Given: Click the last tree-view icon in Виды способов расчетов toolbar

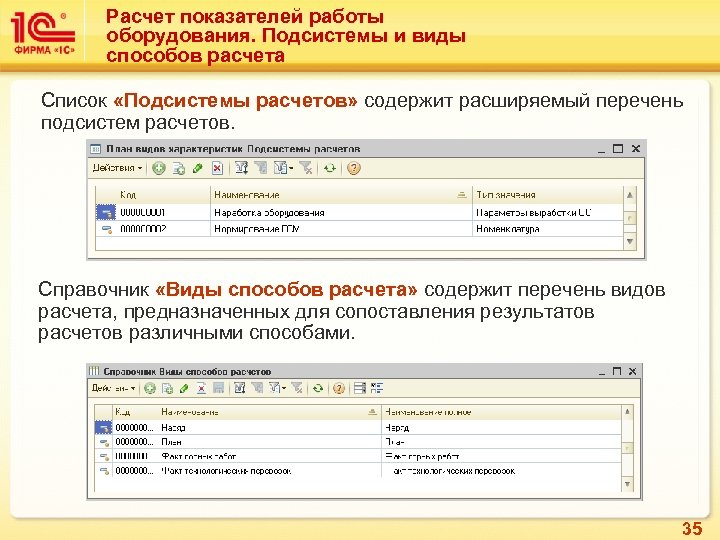Looking at the screenshot, I should click(377, 388).
